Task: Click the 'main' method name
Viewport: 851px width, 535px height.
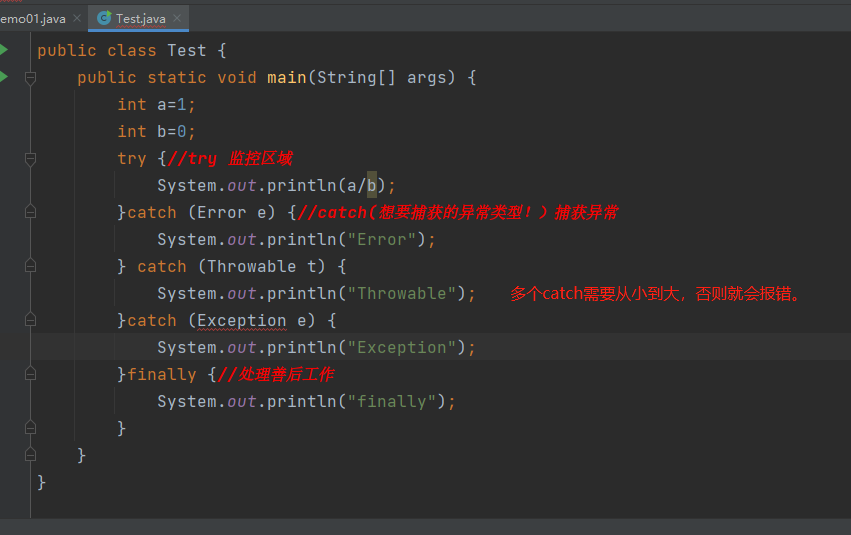Action: coord(287,78)
